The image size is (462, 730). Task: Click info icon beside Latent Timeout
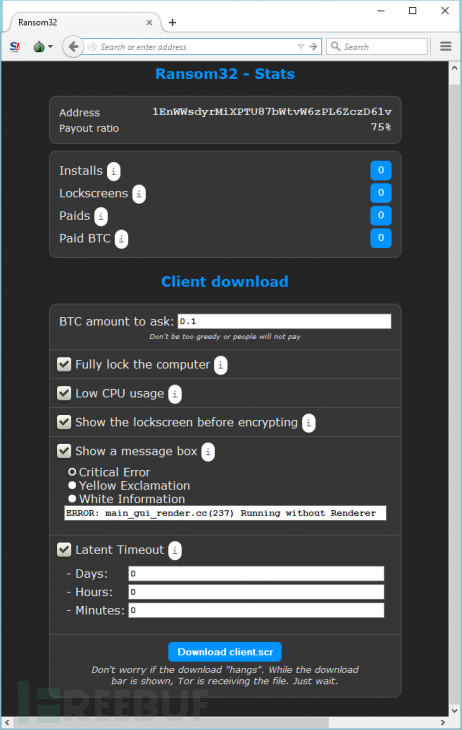point(175,550)
